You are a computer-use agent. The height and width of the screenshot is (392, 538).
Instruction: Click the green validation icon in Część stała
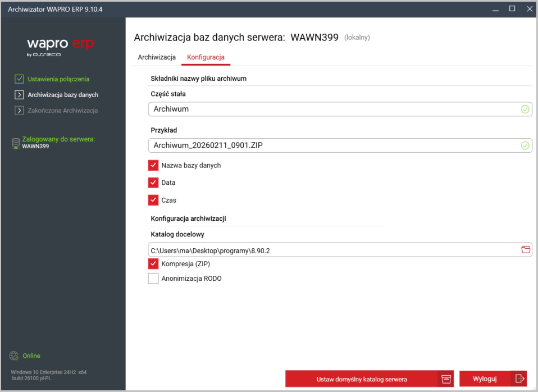[525, 110]
